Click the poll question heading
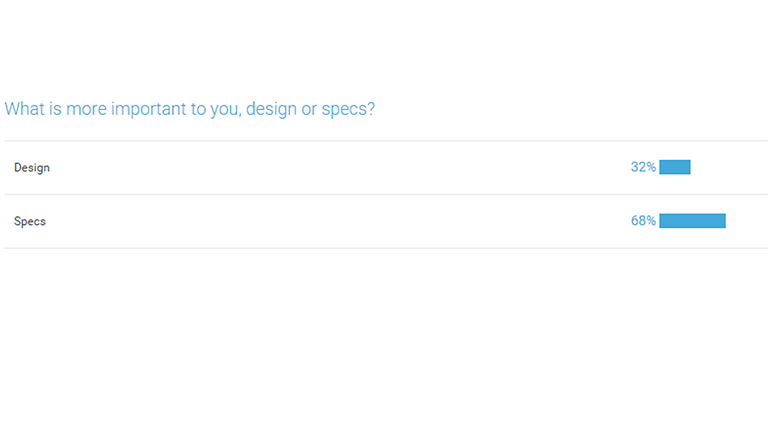 190,109
